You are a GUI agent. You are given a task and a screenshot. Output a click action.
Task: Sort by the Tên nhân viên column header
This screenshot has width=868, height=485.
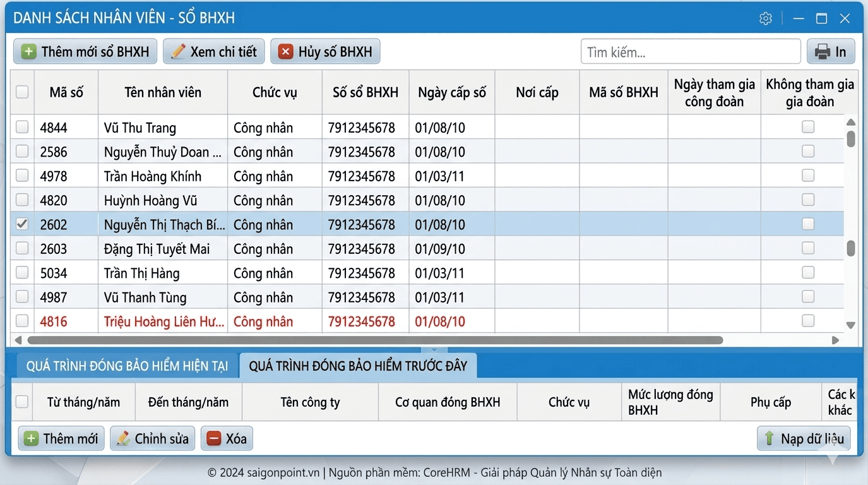[x=162, y=92]
